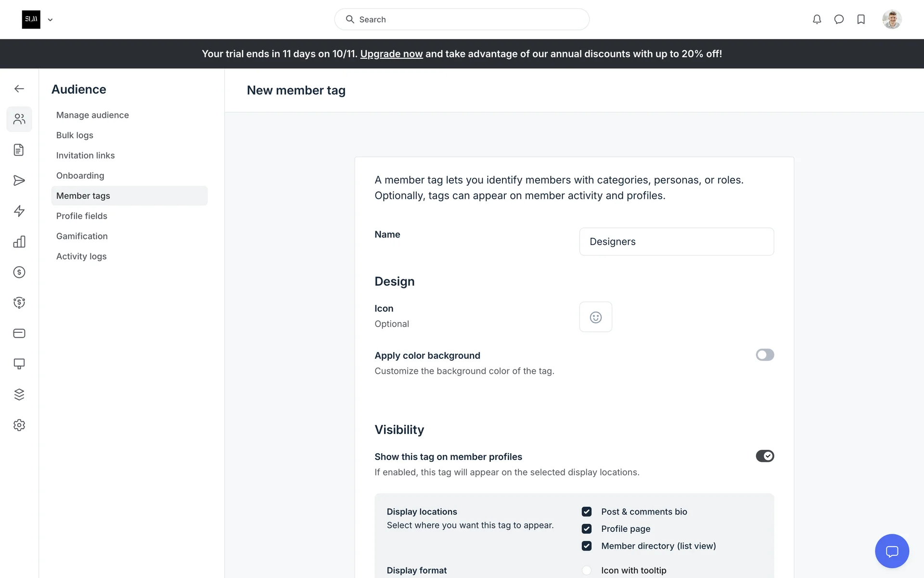This screenshot has width=924, height=578.
Task: Open the bar chart analytics icon
Action: (19, 242)
